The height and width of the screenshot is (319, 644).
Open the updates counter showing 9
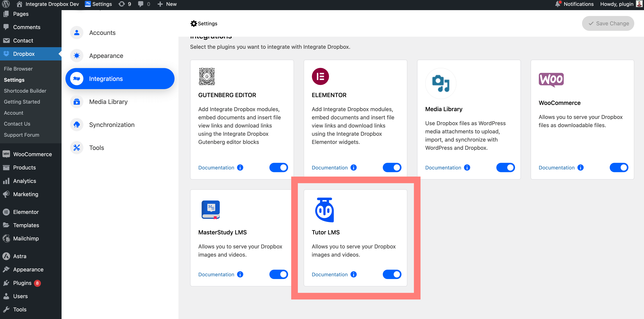[124, 4]
